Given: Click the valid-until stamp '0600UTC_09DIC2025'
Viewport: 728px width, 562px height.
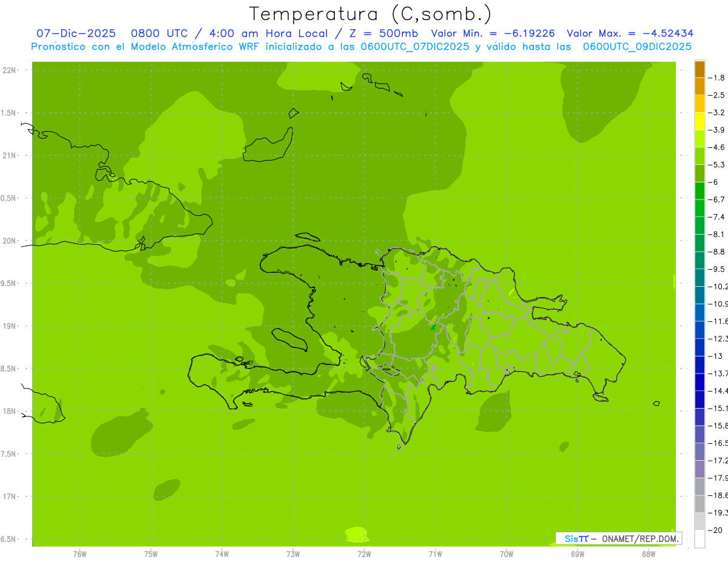Looking at the screenshot, I should (x=637, y=47).
